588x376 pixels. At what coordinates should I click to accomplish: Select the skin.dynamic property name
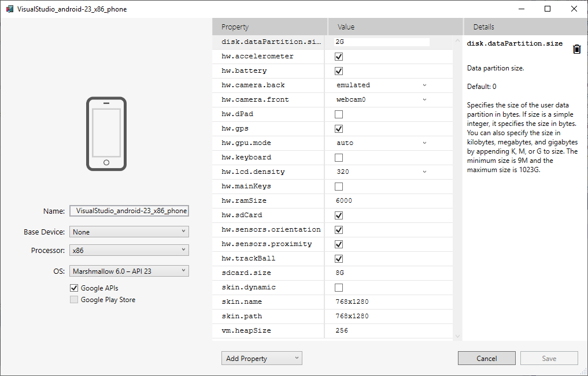click(x=248, y=287)
